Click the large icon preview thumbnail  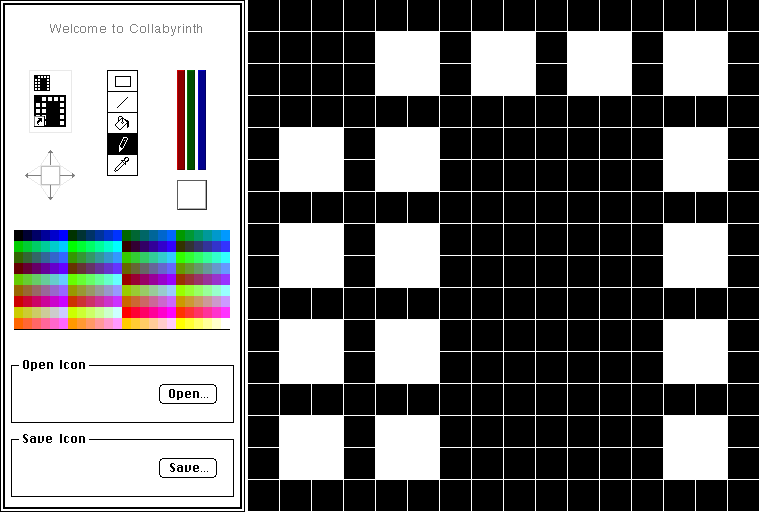50,111
